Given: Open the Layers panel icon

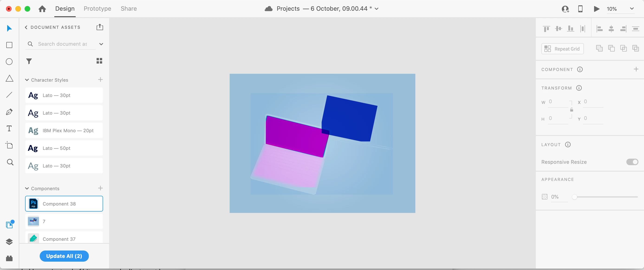Looking at the screenshot, I should pyautogui.click(x=9, y=241).
